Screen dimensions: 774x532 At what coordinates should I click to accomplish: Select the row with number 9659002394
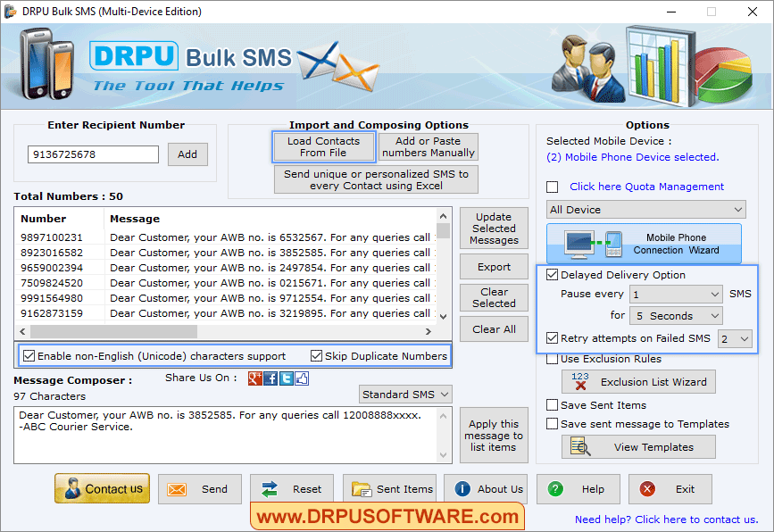(x=228, y=268)
